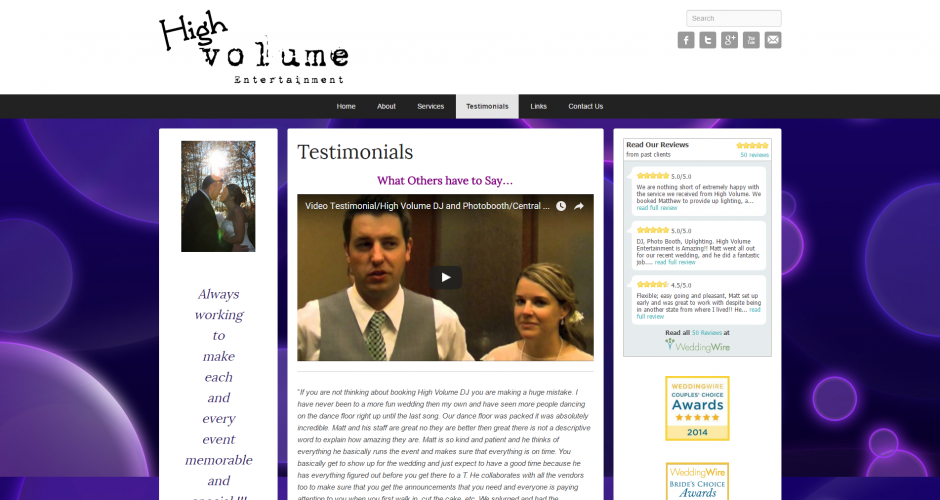The height and width of the screenshot is (500, 940).
Task: Click into the Search field
Action: pos(733,18)
